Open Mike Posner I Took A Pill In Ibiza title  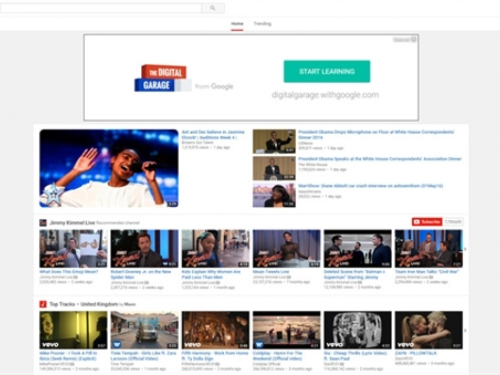(x=68, y=356)
